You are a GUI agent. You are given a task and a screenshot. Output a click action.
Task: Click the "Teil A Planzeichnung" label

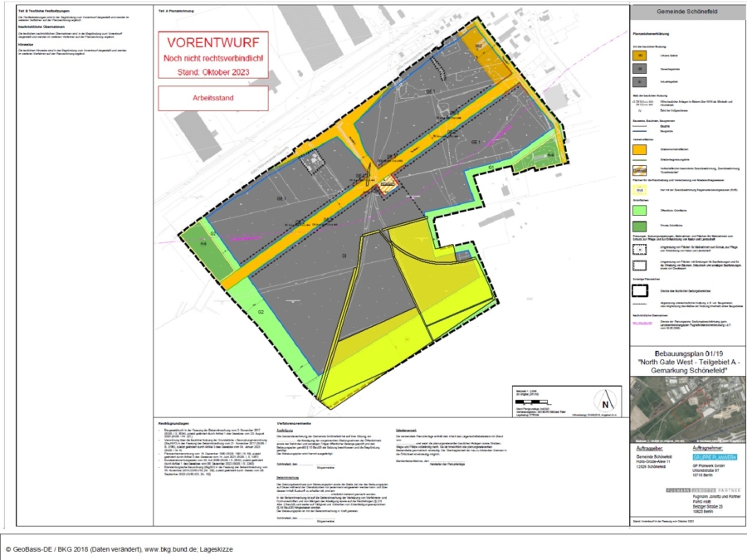(175, 11)
